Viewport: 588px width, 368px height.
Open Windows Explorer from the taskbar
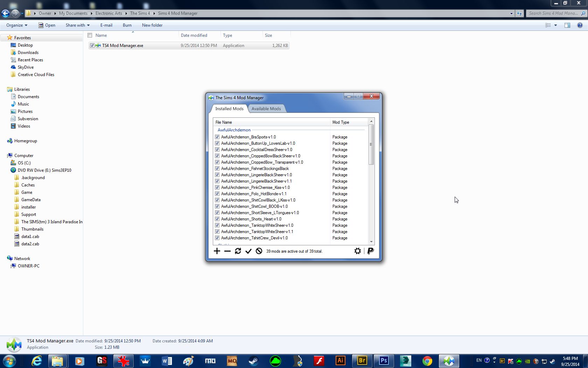(x=58, y=361)
